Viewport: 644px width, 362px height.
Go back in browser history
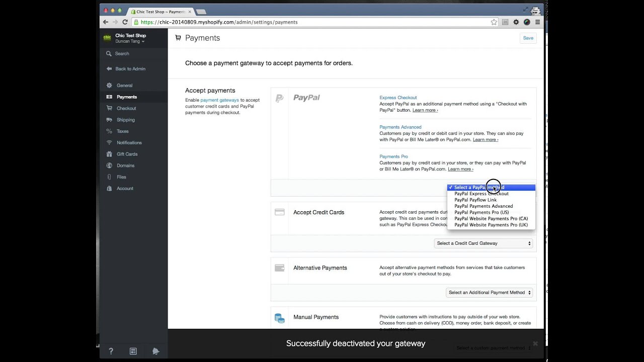[x=106, y=22]
